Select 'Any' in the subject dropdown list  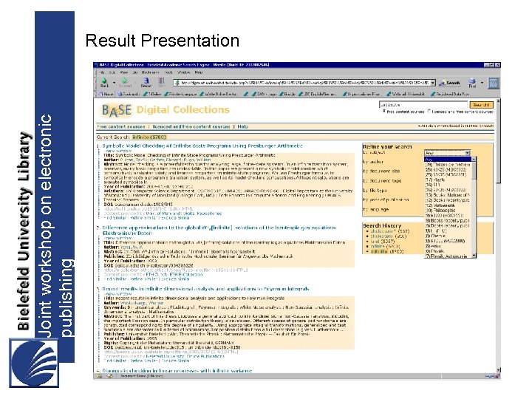(448, 159)
